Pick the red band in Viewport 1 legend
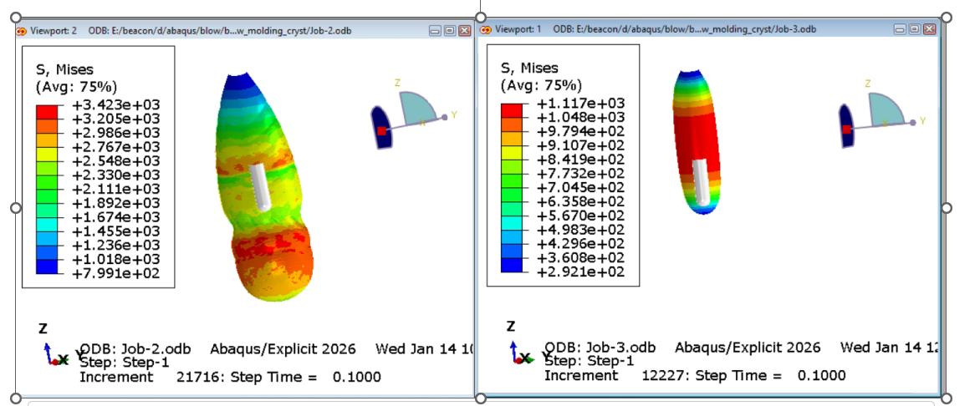This screenshot has height=406, width=980. click(512, 110)
